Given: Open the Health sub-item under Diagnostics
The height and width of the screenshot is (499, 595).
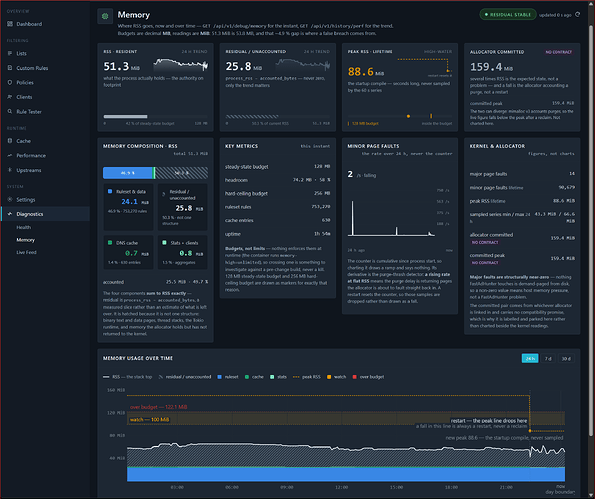Looking at the screenshot, I should [x=24, y=227].
